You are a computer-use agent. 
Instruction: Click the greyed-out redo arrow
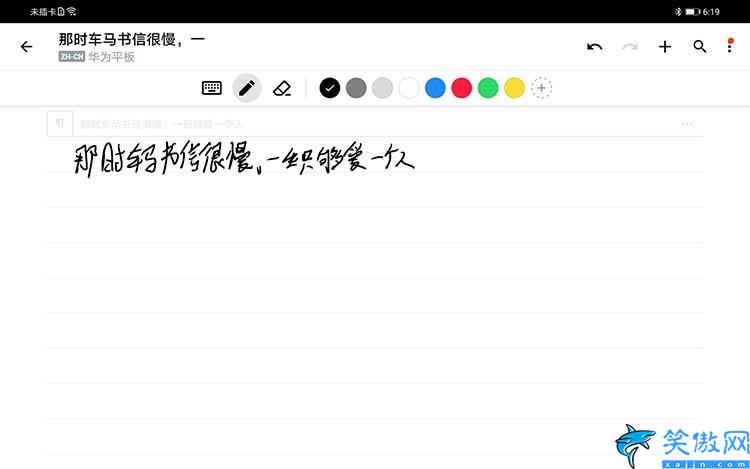pyautogui.click(x=629, y=47)
